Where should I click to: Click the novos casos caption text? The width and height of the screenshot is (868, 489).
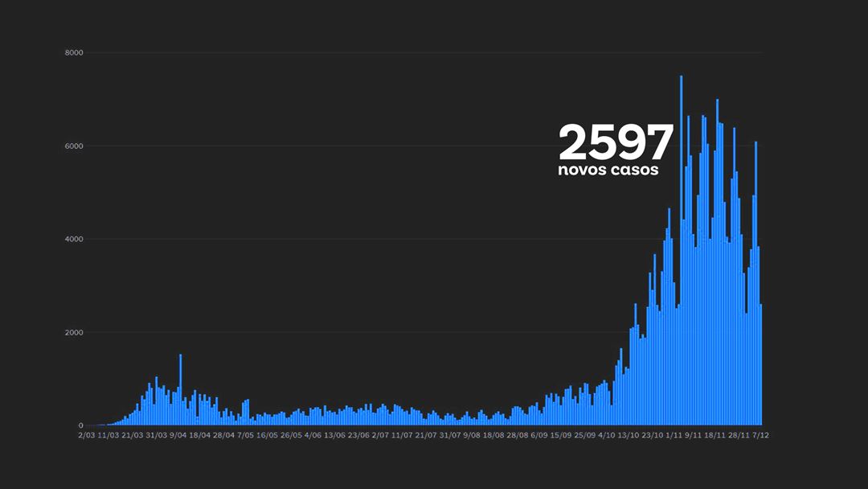point(608,170)
